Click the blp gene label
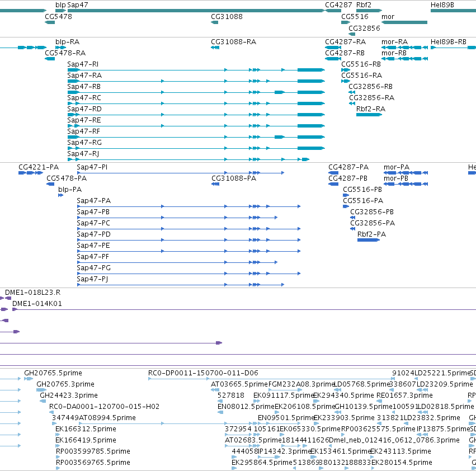The height and width of the screenshot is (471, 476). (60, 5)
